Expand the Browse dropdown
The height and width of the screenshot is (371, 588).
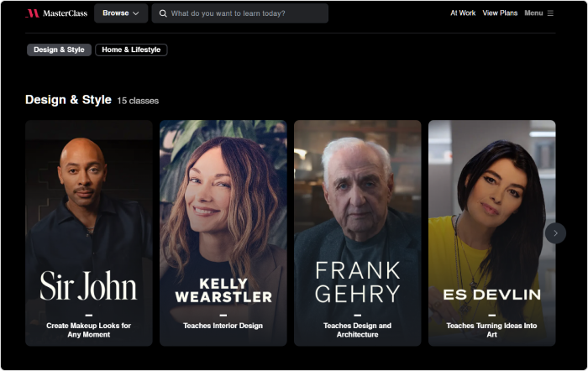pos(120,13)
